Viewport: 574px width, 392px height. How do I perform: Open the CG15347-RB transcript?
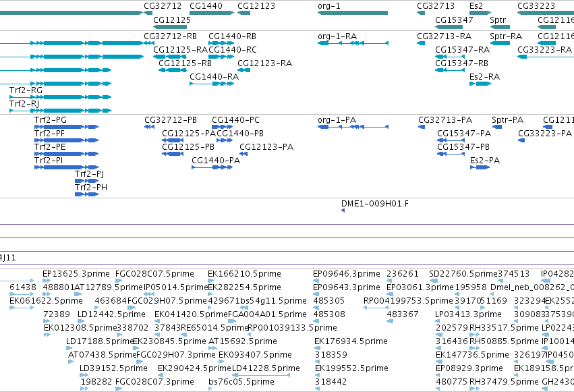coord(450,70)
